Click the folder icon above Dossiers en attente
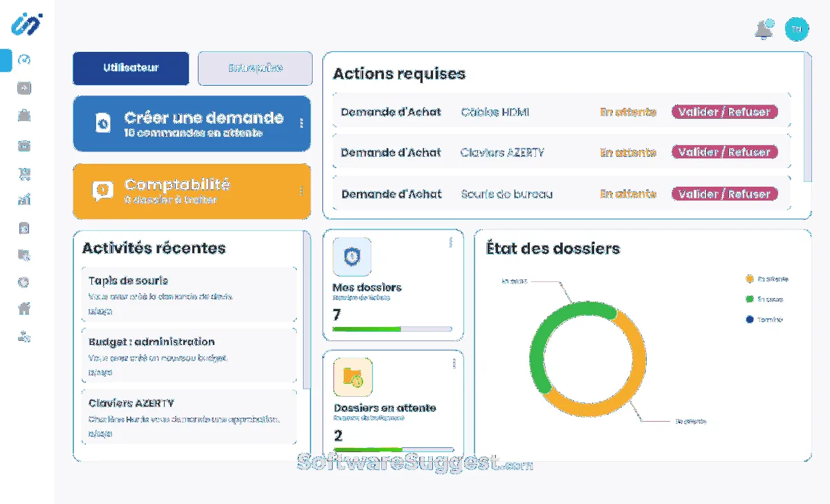The height and width of the screenshot is (504, 830). click(x=353, y=377)
